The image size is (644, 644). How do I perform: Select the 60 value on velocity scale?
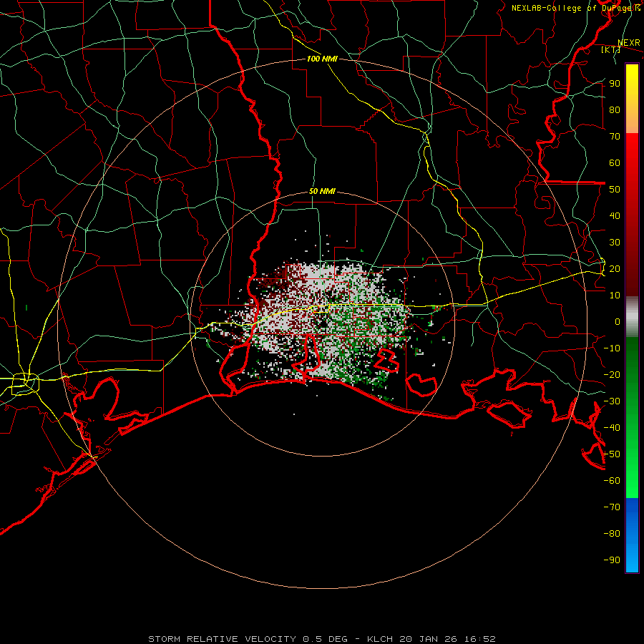[x=615, y=163]
